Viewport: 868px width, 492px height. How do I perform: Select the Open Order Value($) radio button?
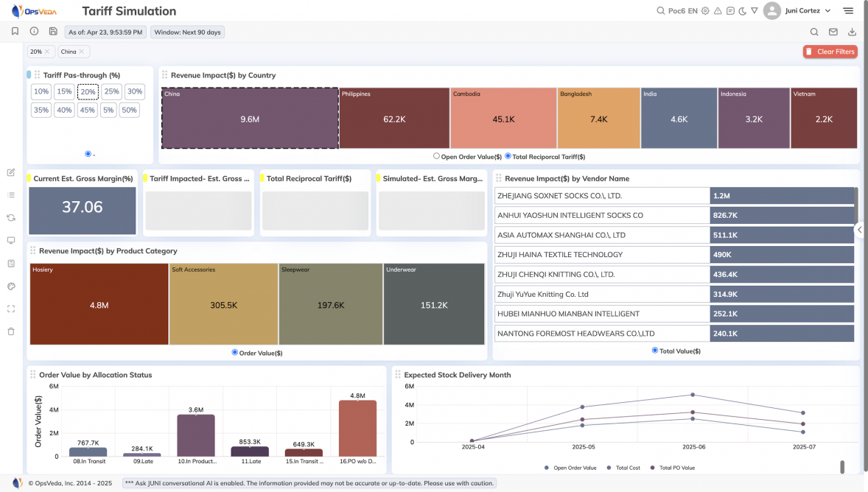(x=436, y=156)
